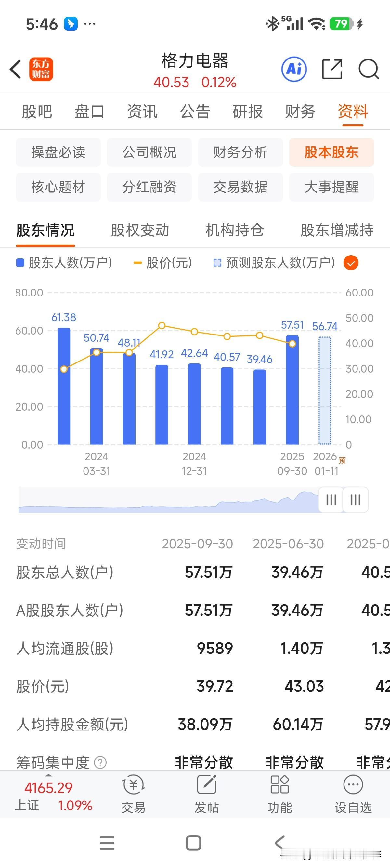Open the Ai assistant icon
The image size is (390, 868).
(x=294, y=69)
